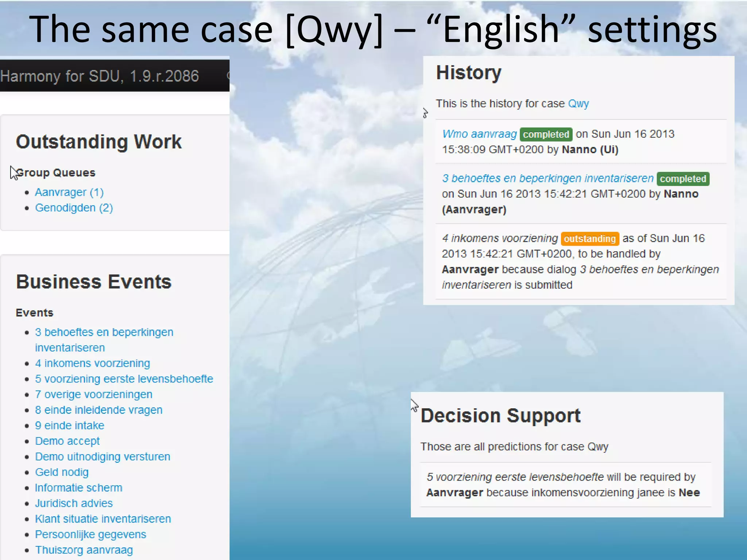The height and width of the screenshot is (560, 747).
Task: Click the 7 overige voorzieningen event
Action: tap(94, 394)
